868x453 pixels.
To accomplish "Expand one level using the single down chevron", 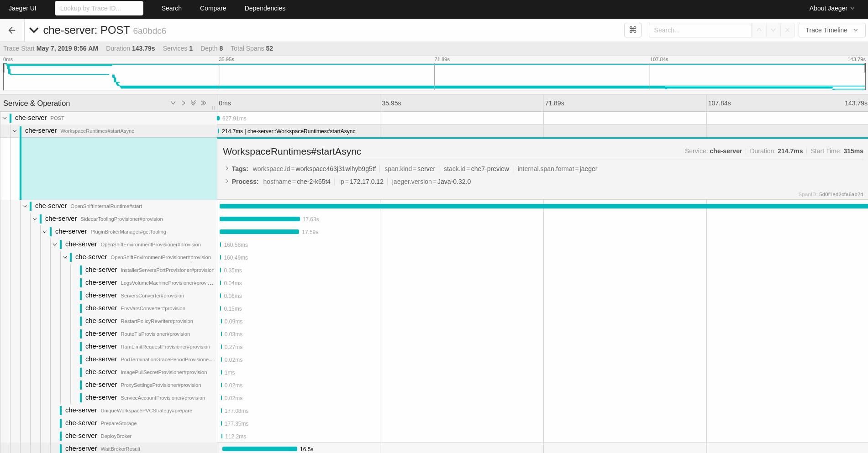I will tap(173, 103).
